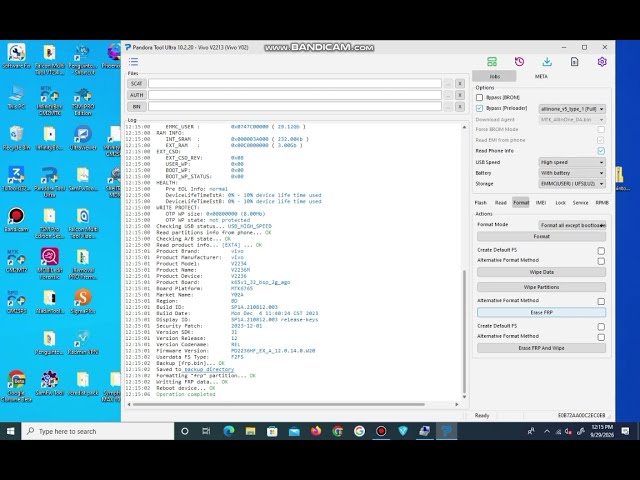Click the SCAT file button
This screenshot has height=480, width=640.
tap(136, 83)
